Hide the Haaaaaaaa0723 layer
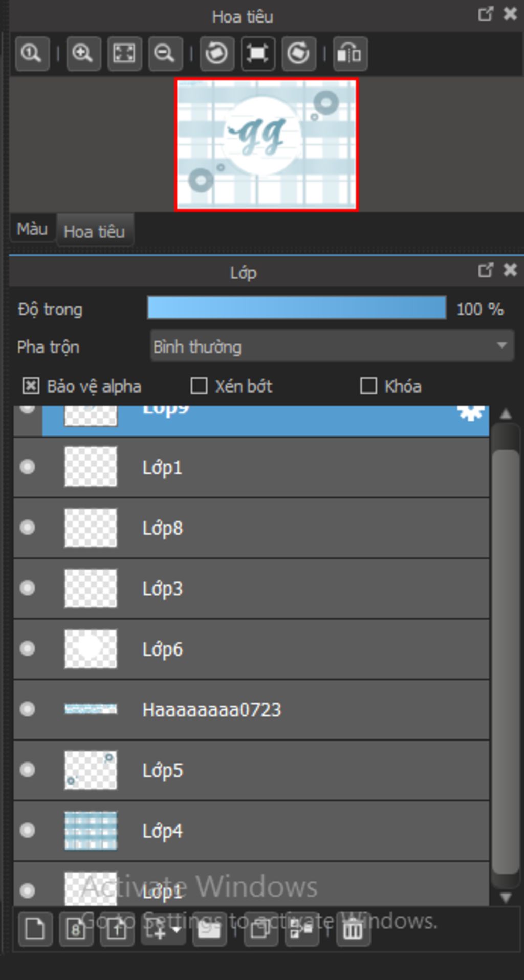The width and height of the screenshot is (524, 980). (27, 709)
